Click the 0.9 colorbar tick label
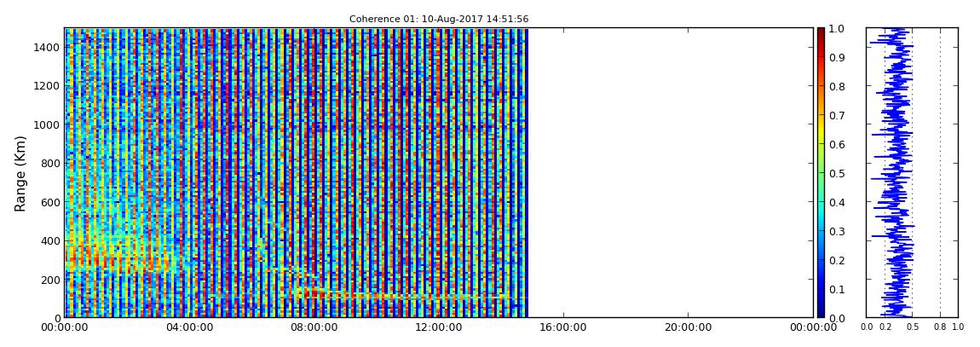The width and height of the screenshot is (980, 347). click(838, 57)
